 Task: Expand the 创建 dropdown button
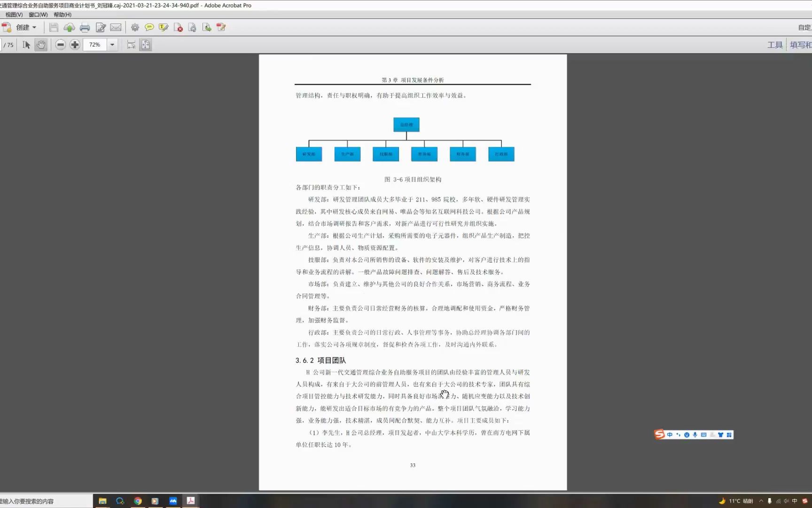click(26, 27)
